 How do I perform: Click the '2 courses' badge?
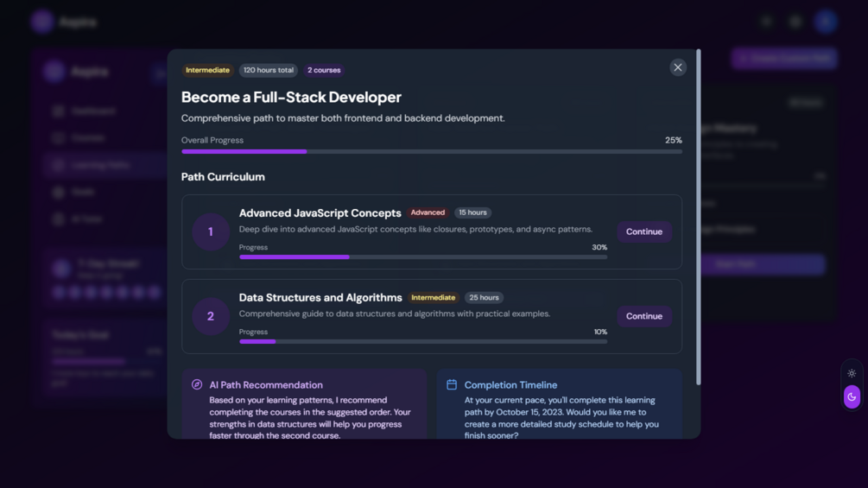(x=324, y=70)
